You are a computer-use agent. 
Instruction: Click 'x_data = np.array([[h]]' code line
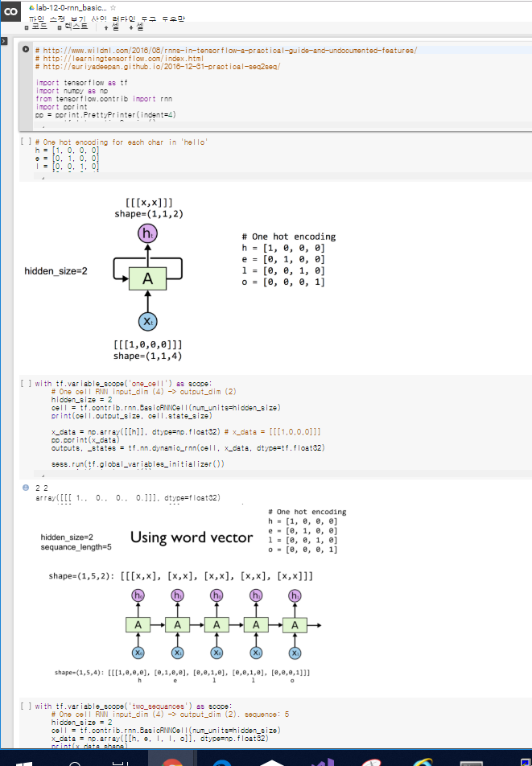click(186, 432)
